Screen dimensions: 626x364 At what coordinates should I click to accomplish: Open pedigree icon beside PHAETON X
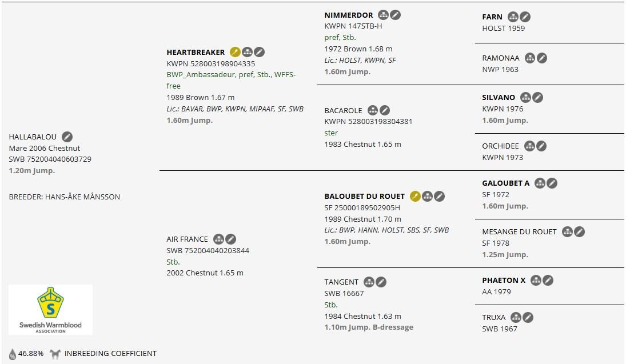click(x=536, y=280)
